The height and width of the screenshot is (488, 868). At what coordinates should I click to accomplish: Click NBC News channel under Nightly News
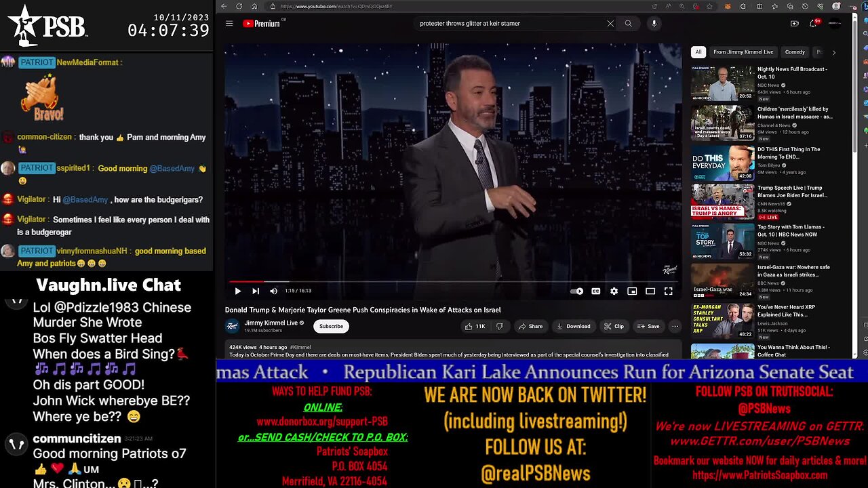coord(768,85)
